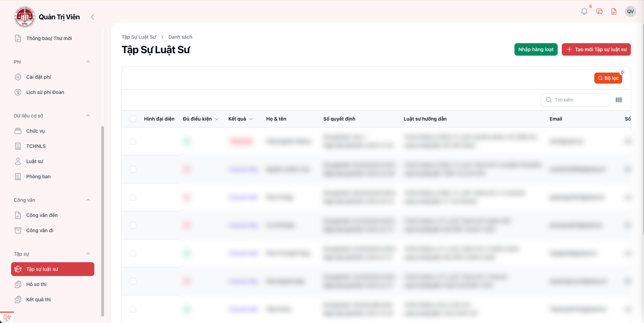Collapse the sidebar with the left chevron
Screen dimensions: 644x323
[93, 17]
